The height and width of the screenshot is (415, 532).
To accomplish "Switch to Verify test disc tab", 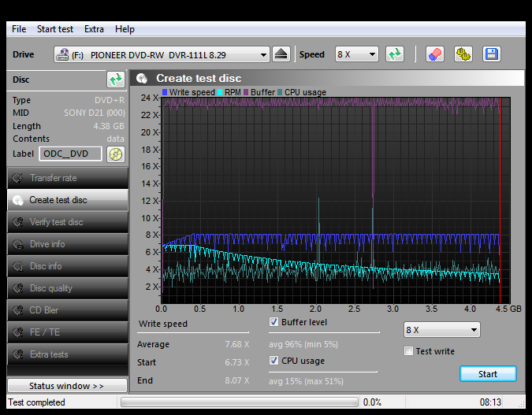I will 68,222.
